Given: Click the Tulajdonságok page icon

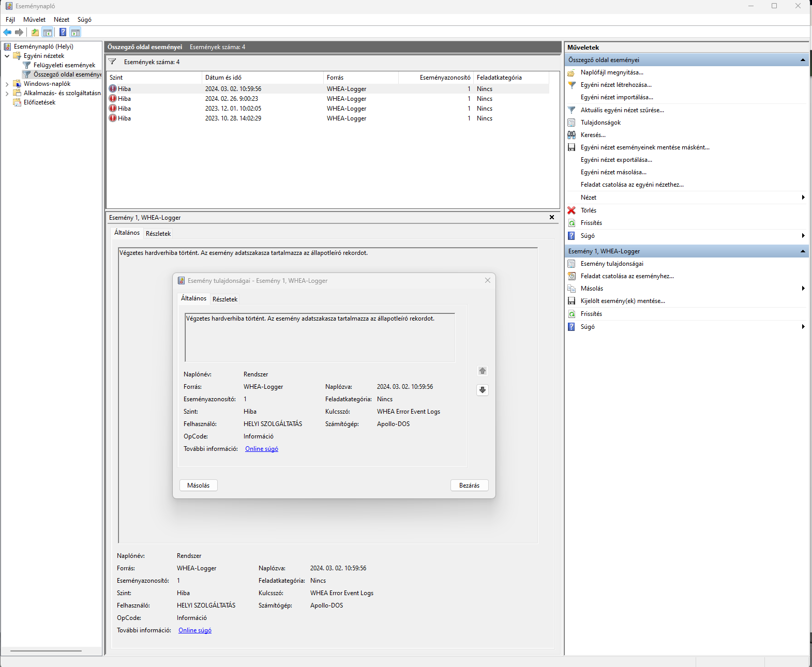Looking at the screenshot, I should tap(572, 123).
